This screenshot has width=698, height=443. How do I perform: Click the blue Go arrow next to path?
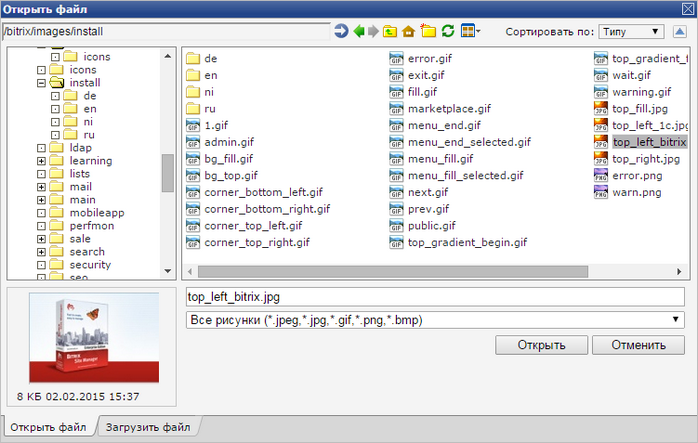pyautogui.click(x=341, y=31)
